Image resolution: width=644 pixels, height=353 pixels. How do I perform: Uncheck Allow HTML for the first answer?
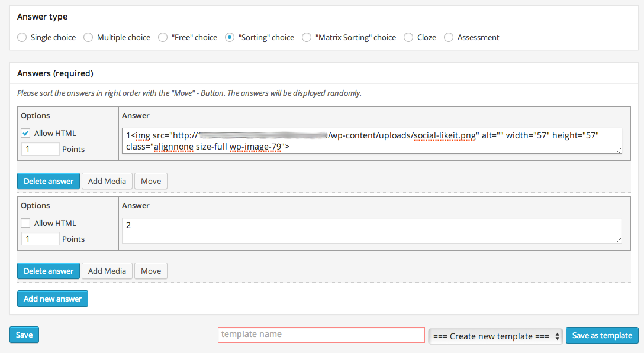(x=25, y=133)
